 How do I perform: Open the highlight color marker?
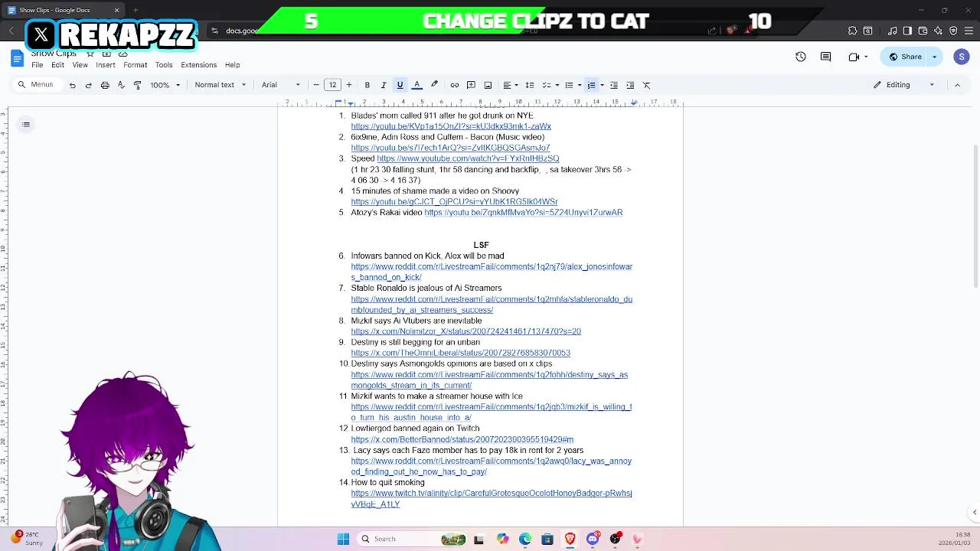434,85
